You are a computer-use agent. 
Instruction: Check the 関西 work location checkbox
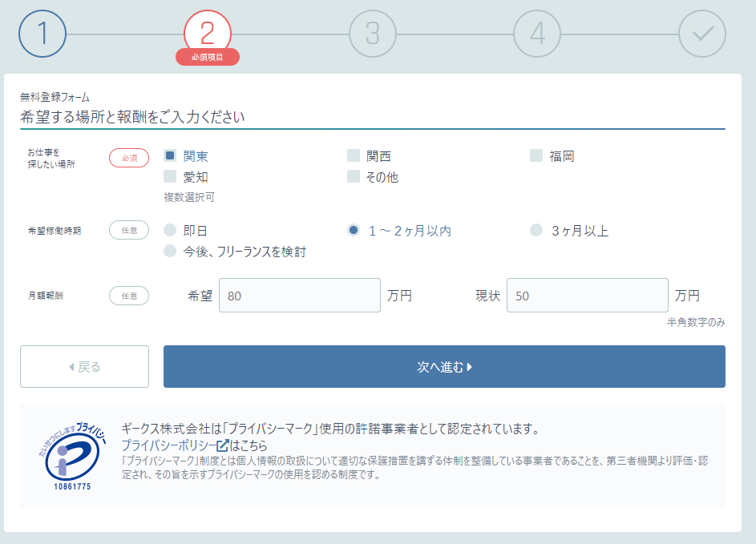pyautogui.click(x=354, y=155)
